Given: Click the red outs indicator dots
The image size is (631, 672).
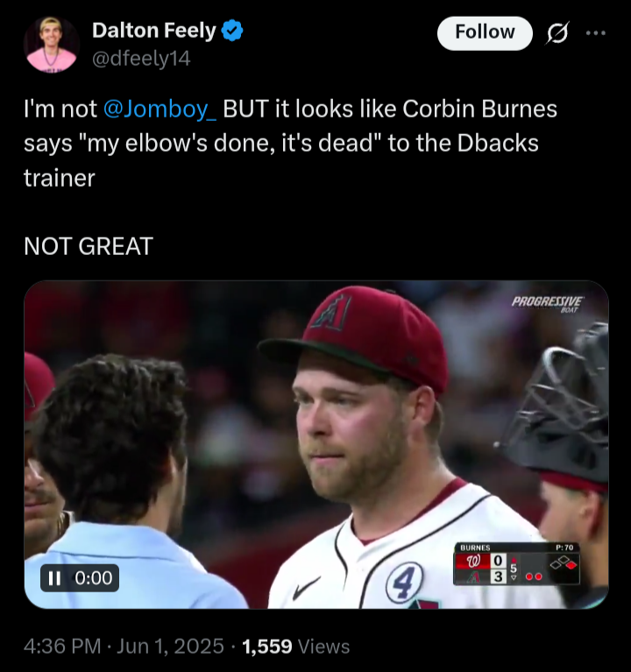Looking at the screenshot, I should click(x=534, y=577).
